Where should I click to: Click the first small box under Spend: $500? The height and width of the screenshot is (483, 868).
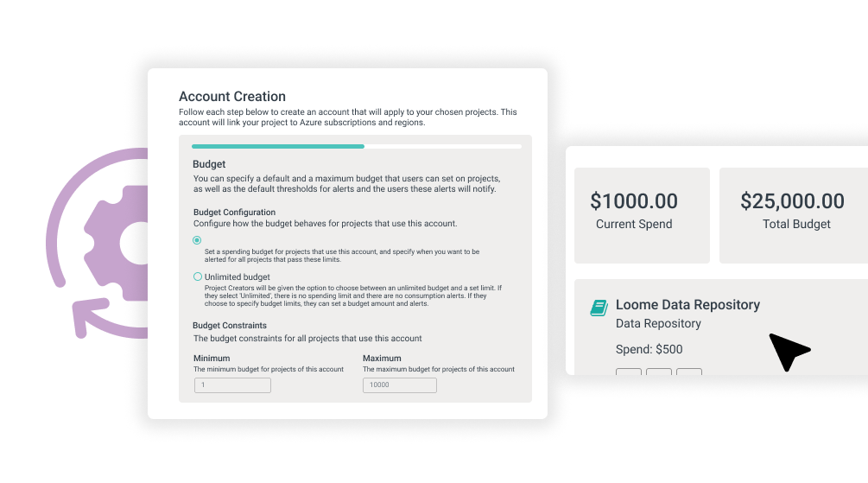click(x=629, y=372)
